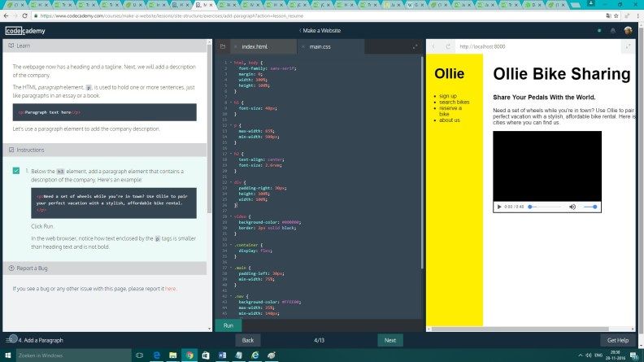This screenshot has width=644, height=362.
Task: Open the file folder icon in editor
Action: tap(222, 47)
